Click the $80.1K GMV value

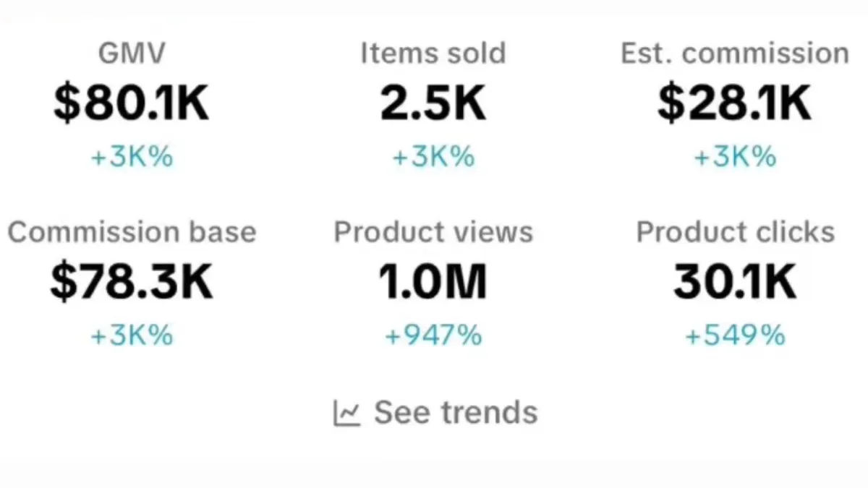point(132,103)
